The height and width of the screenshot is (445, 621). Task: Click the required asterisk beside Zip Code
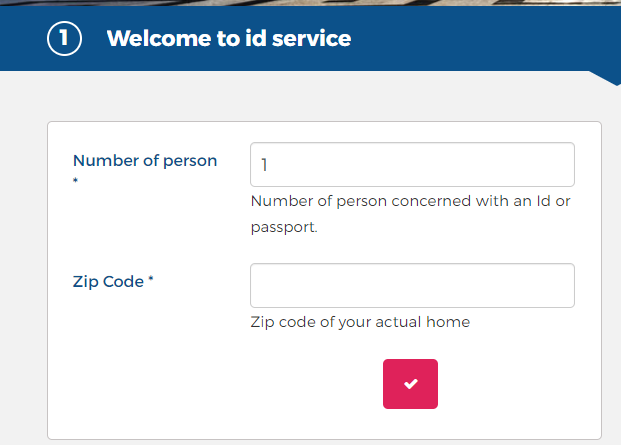[x=151, y=278]
